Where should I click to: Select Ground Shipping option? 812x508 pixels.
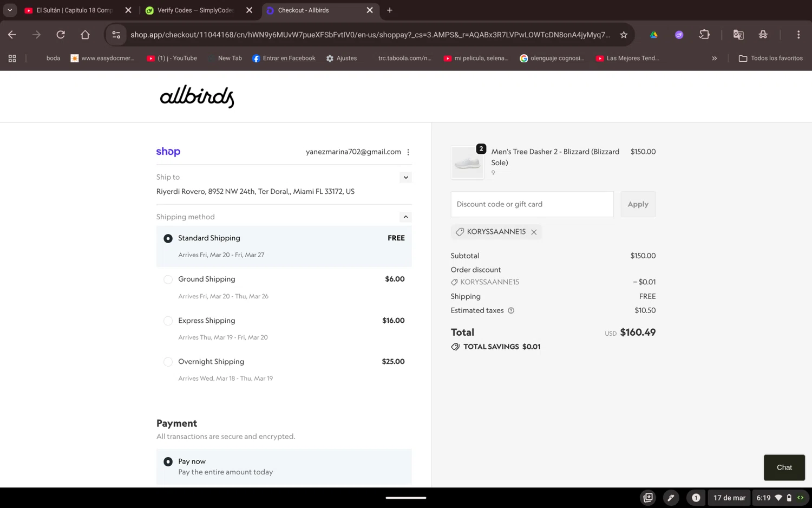(x=168, y=279)
